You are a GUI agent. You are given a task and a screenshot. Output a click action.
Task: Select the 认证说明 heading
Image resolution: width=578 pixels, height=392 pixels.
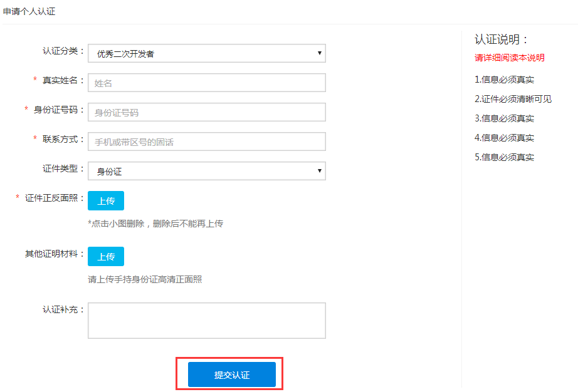(502, 39)
